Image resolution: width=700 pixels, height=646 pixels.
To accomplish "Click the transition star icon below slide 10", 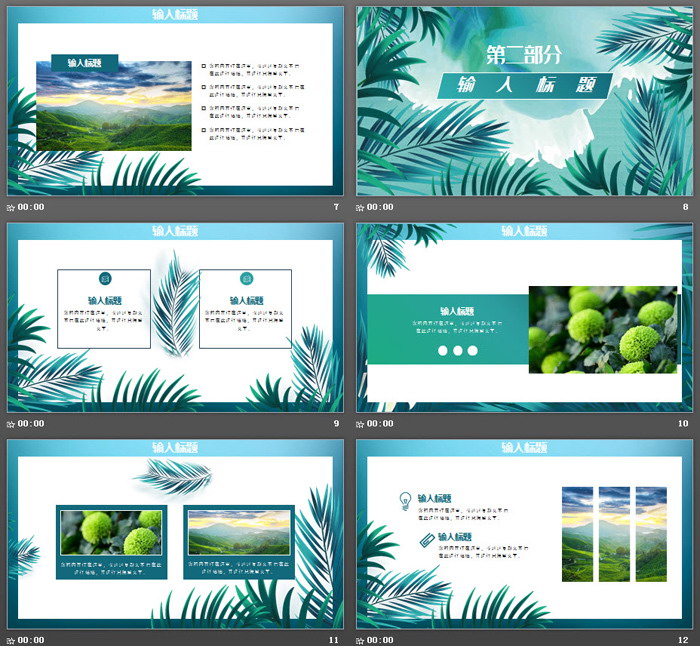I will click(x=361, y=423).
